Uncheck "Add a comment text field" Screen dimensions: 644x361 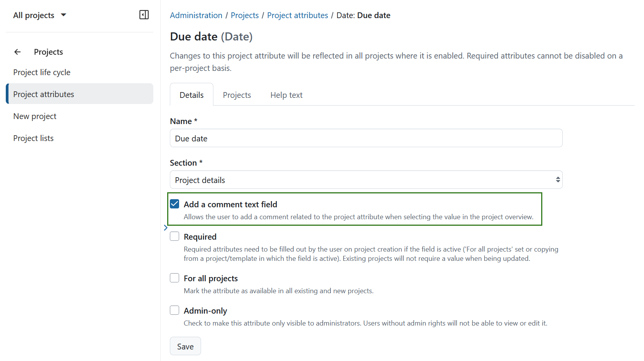[x=174, y=204]
